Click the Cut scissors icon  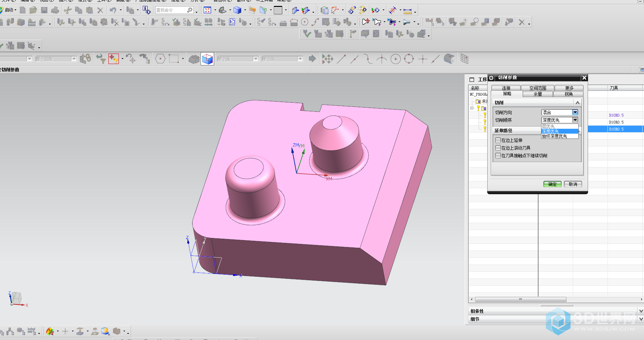pos(68,10)
